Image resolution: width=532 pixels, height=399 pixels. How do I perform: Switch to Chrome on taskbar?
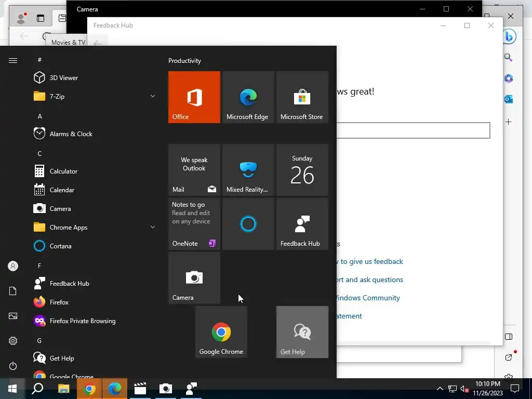(89, 389)
